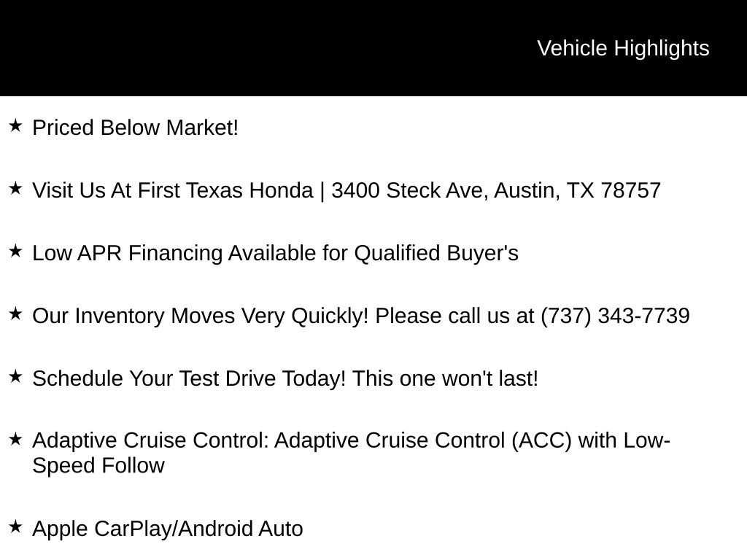Viewport: 747px width, 560px height.
Task: Click the First Texas Honda dealer name
Action: 225,190
